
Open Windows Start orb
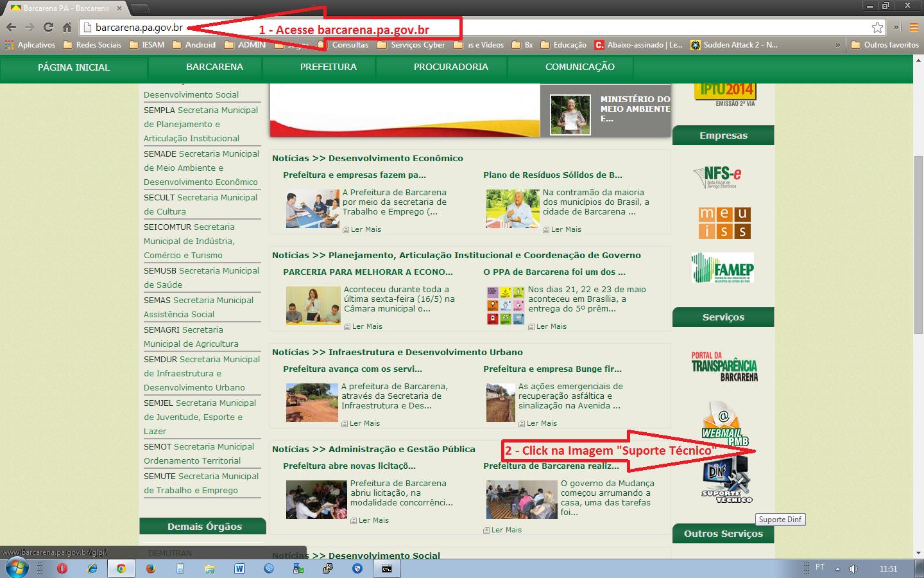click(17, 568)
